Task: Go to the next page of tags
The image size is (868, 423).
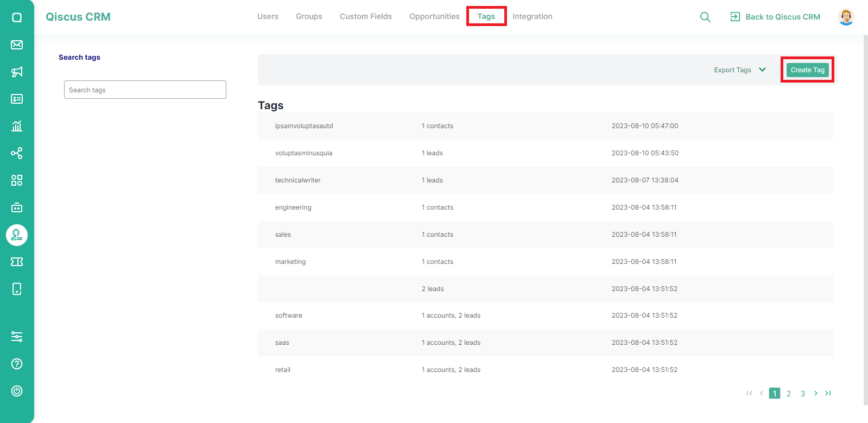Action: (816, 393)
